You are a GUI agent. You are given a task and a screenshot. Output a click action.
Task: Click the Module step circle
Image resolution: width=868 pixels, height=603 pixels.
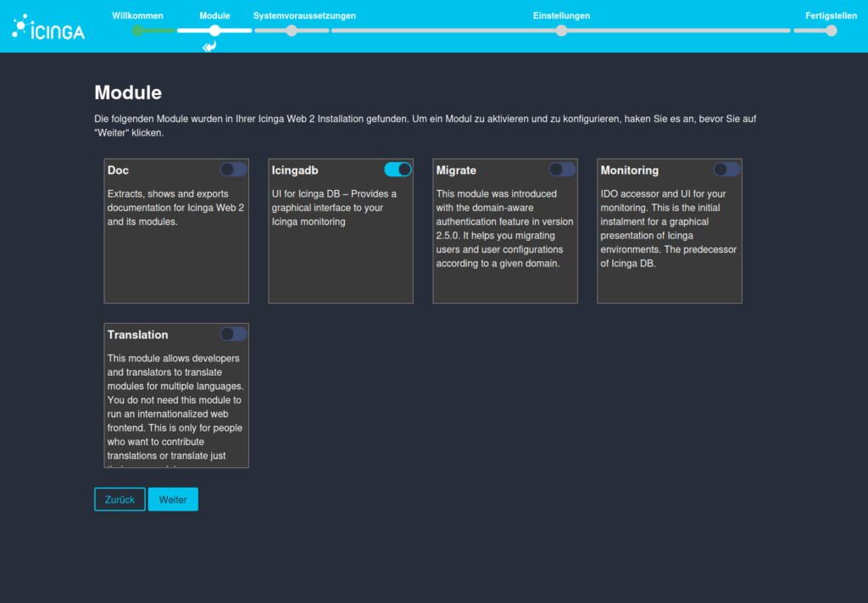click(x=214, y=31)
